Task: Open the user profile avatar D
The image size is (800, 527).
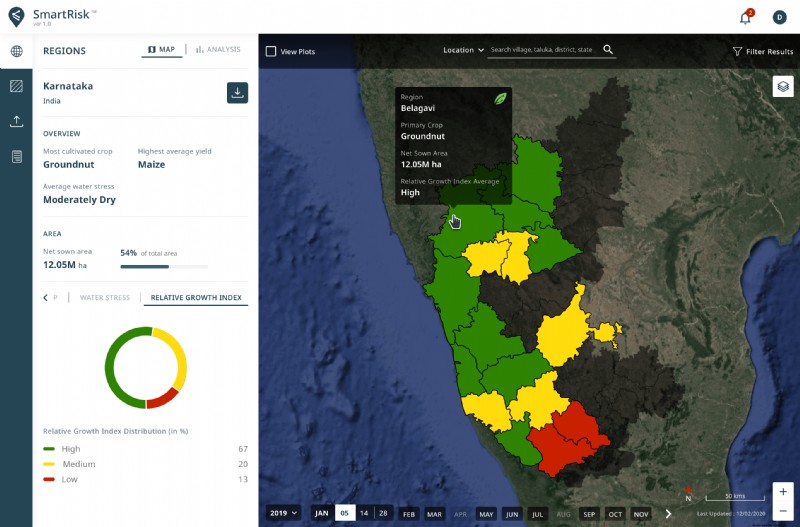Action: [779, 17]
